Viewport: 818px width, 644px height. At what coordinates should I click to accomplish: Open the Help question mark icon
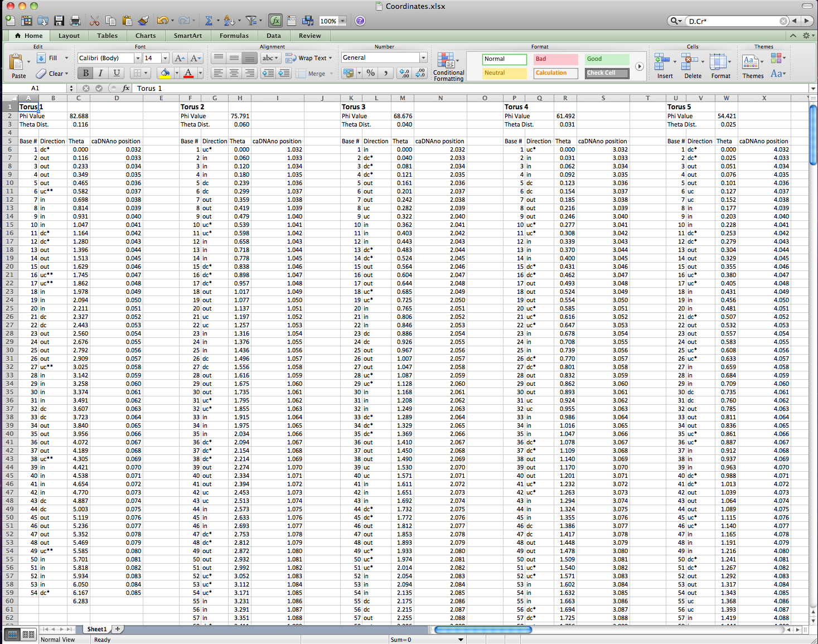coord(360,21)
